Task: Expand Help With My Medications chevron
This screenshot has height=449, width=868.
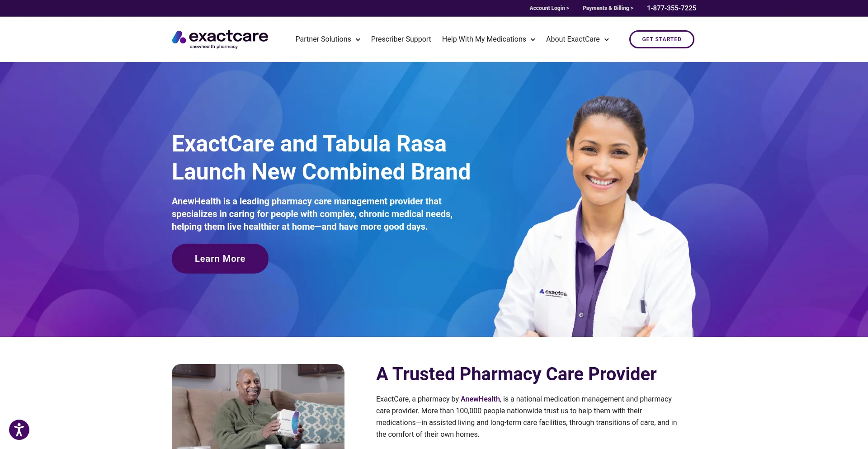Action: 533,40
